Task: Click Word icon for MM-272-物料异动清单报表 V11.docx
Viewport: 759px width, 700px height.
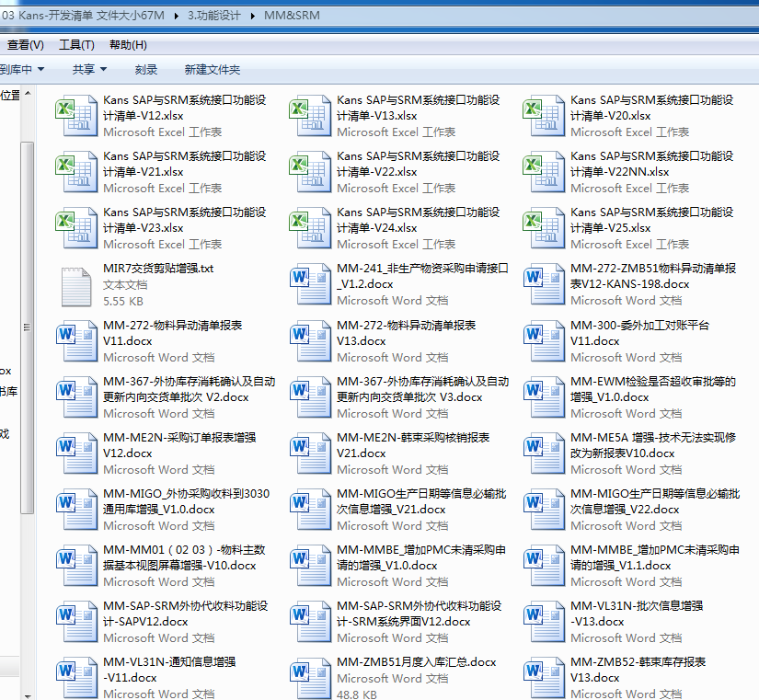Action: point(76,341)
